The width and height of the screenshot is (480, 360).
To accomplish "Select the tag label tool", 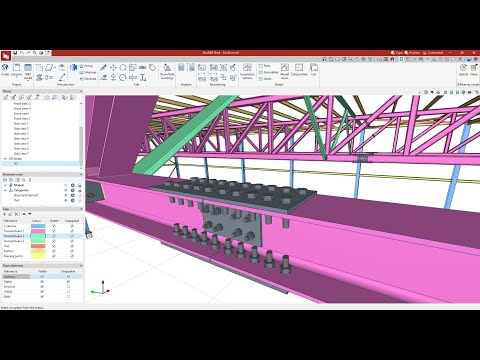I will pyautogui.click(x=152, y=68).
